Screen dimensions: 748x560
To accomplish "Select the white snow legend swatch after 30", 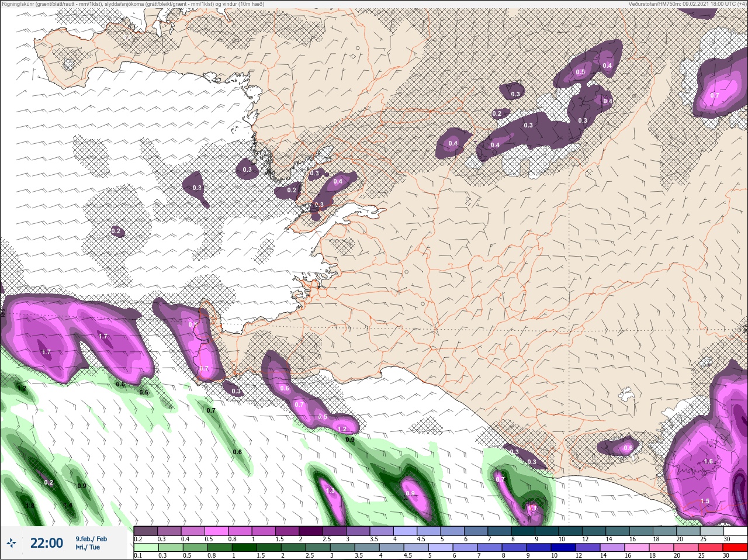I will pos(735,531).
